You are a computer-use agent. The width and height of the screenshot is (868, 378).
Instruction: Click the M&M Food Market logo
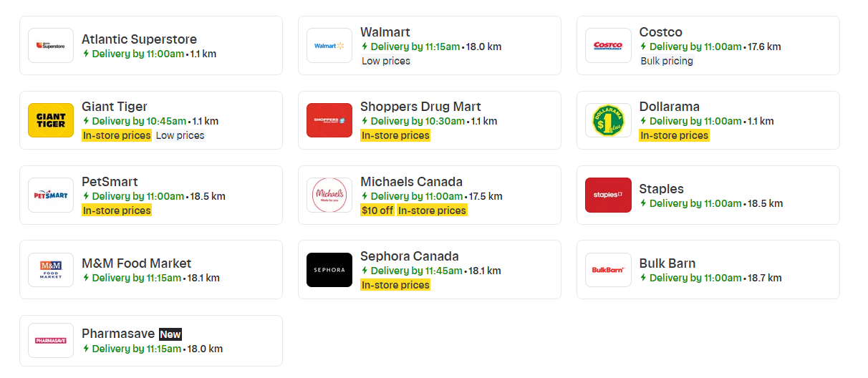coord(51,270)
